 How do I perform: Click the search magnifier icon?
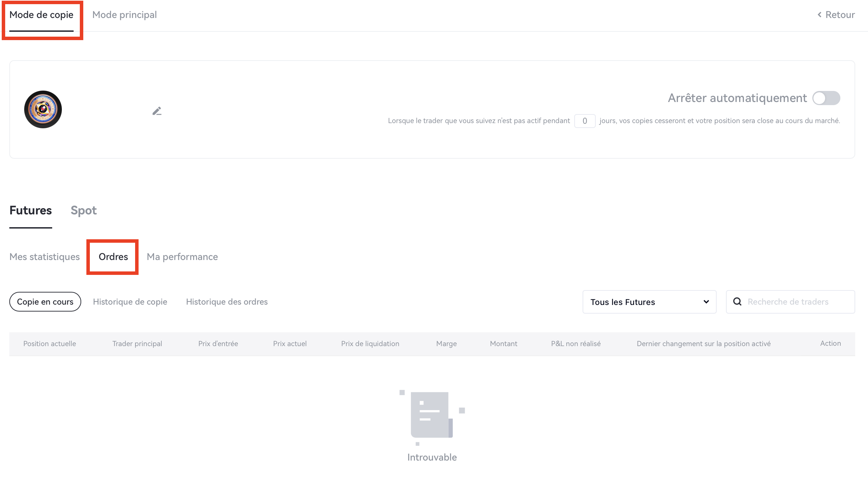[737, 302]
